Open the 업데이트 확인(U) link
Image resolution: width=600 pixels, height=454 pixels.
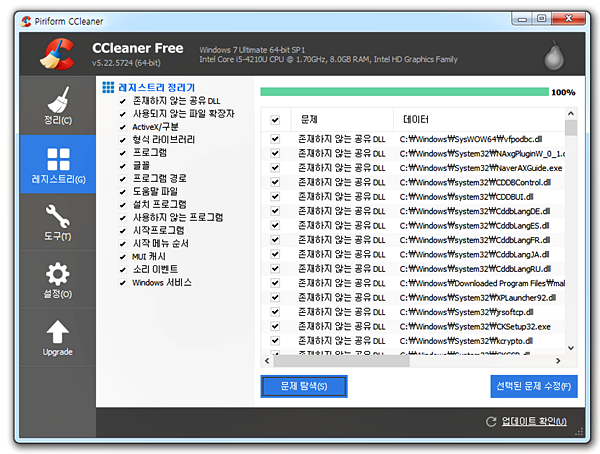click(x=534, y=421)
